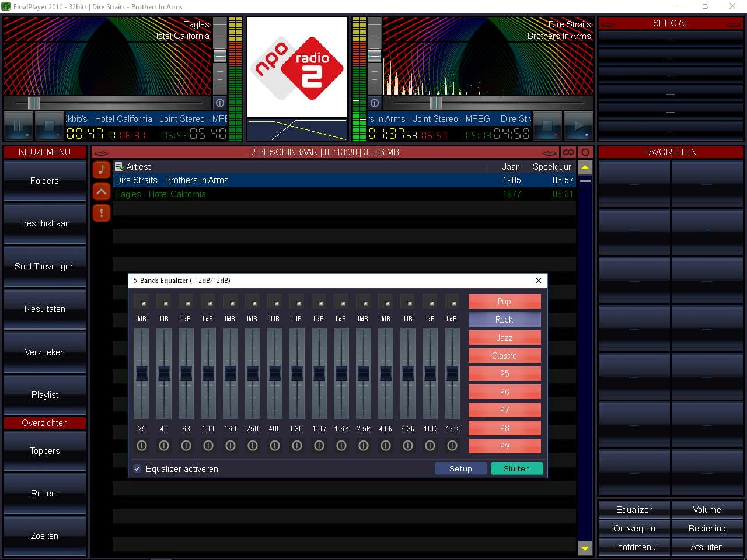
Task: Select the Rock equalizer preset
Action: click(505, 320)
